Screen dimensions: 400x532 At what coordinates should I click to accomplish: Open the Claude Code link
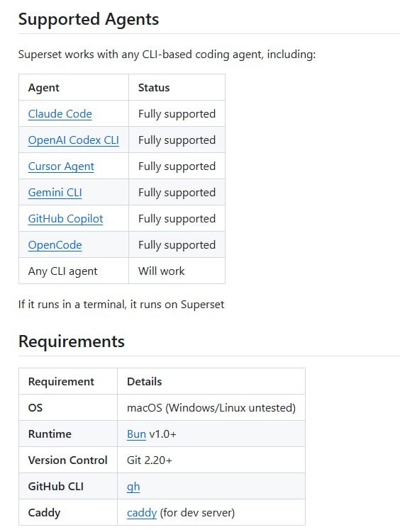point(60,113)
